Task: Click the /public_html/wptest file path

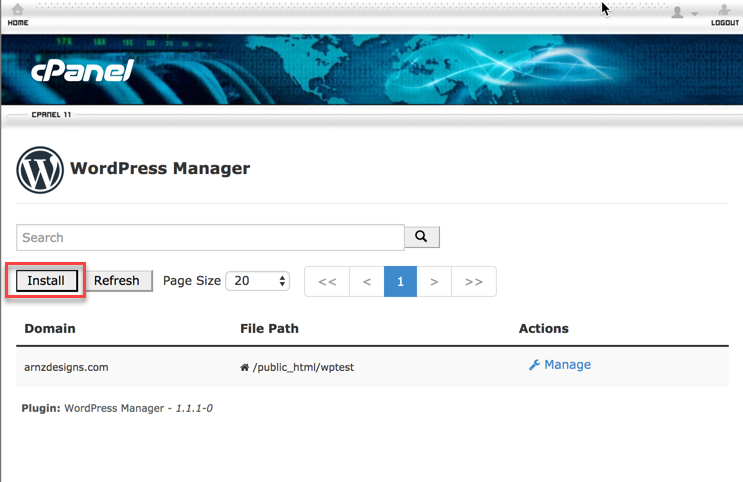Action: click(x=303, y=367)
